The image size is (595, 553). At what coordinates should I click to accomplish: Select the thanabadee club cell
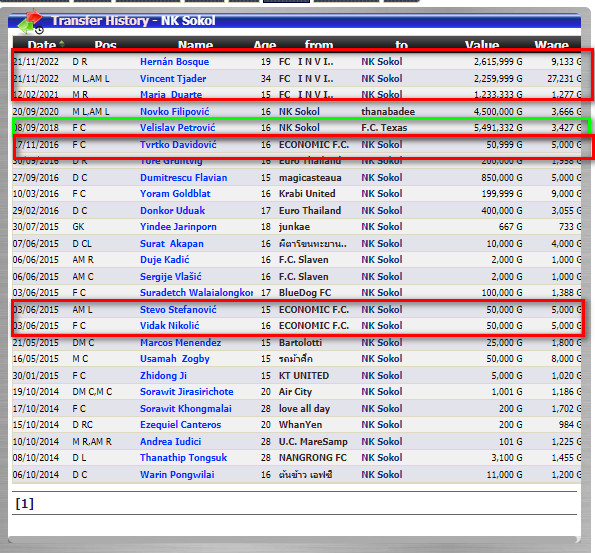[388, 112]
